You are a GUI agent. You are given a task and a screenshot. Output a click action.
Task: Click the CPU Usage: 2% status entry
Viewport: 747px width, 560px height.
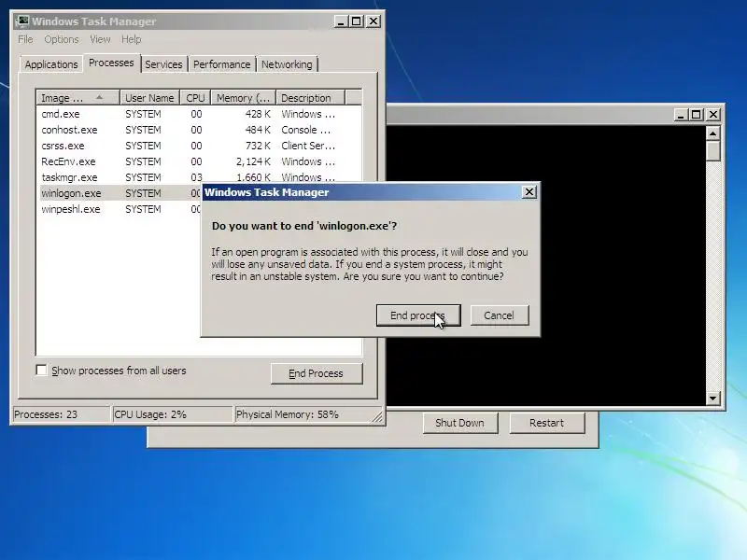173,414
